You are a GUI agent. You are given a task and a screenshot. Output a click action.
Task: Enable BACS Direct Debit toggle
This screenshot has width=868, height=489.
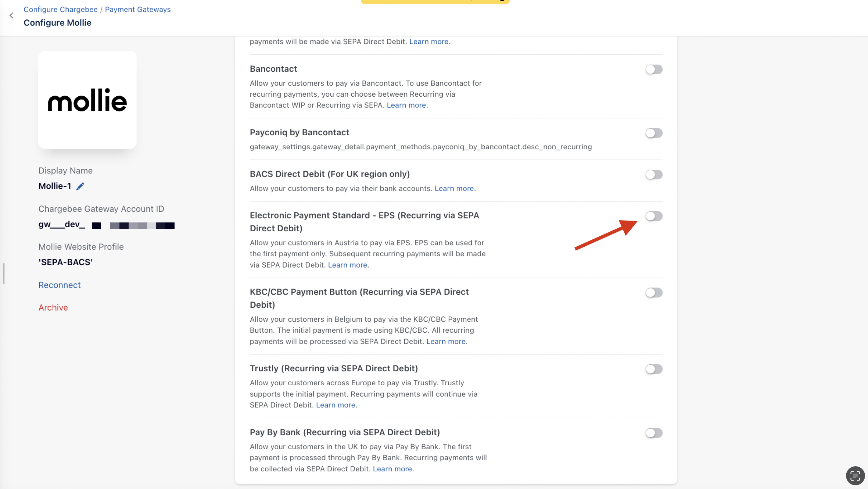[653, 175]
